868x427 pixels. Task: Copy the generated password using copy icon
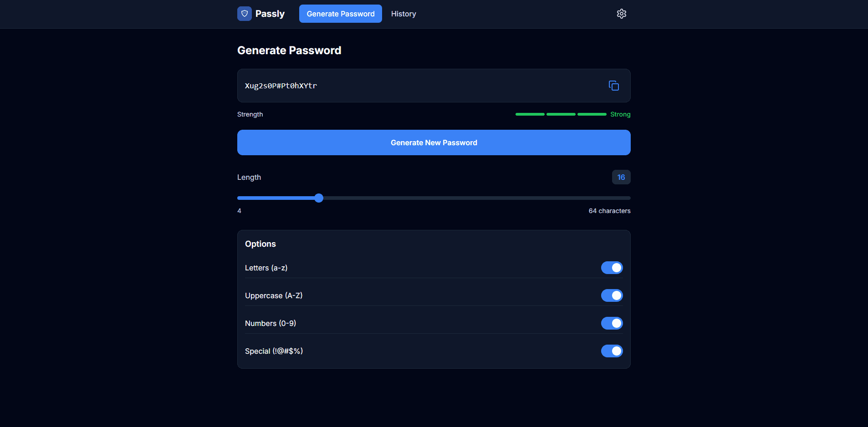(613, 86)
